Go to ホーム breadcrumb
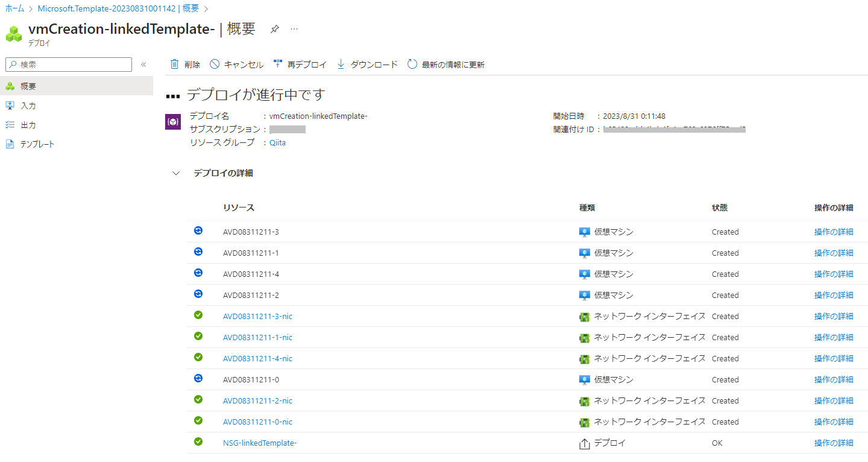Screen dimensions: 868x462 click(x=14, y=8)
